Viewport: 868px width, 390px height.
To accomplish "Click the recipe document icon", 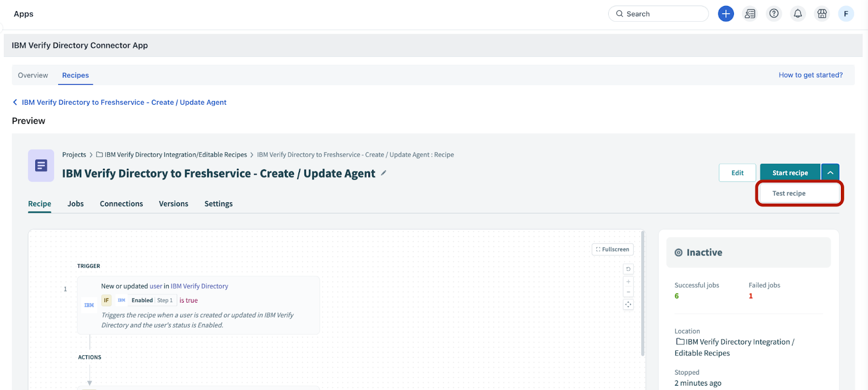I will pos(41,165).
